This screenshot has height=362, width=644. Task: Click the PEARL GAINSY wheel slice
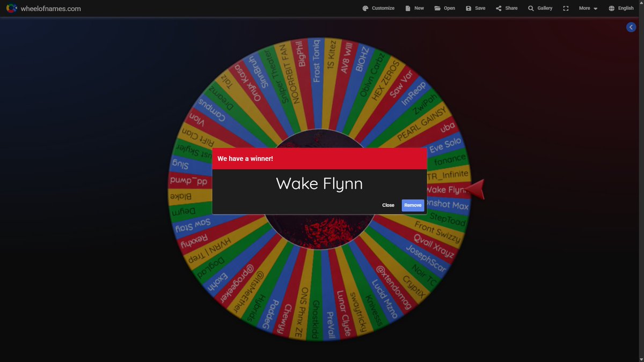point(421,124)
